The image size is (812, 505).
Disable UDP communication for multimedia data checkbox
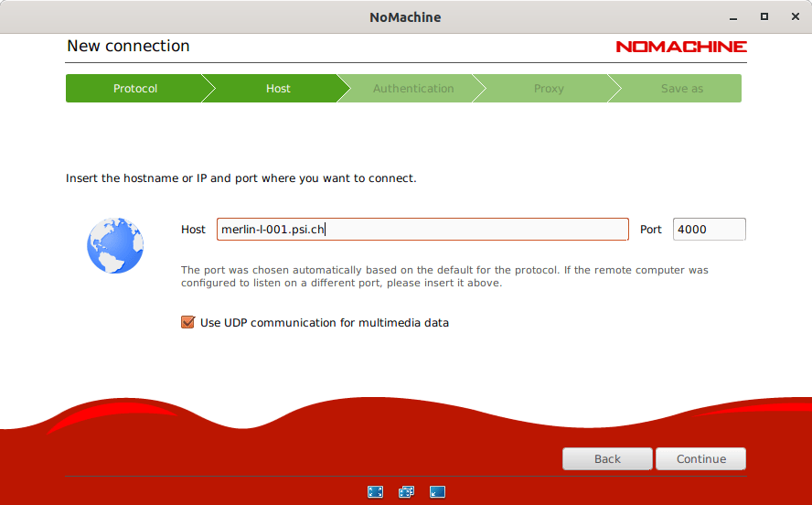pos(188,322)
